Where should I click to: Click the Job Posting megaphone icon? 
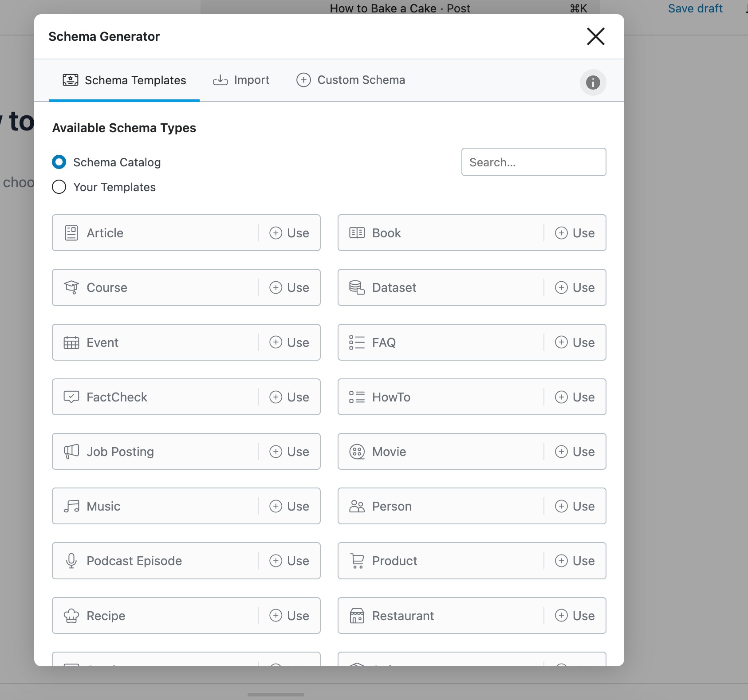point(71,452)
